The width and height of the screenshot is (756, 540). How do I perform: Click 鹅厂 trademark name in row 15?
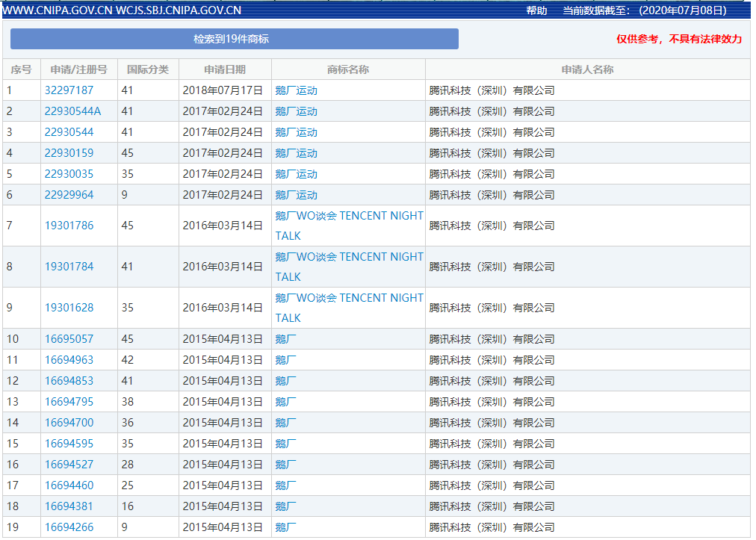tap(285, 444)
